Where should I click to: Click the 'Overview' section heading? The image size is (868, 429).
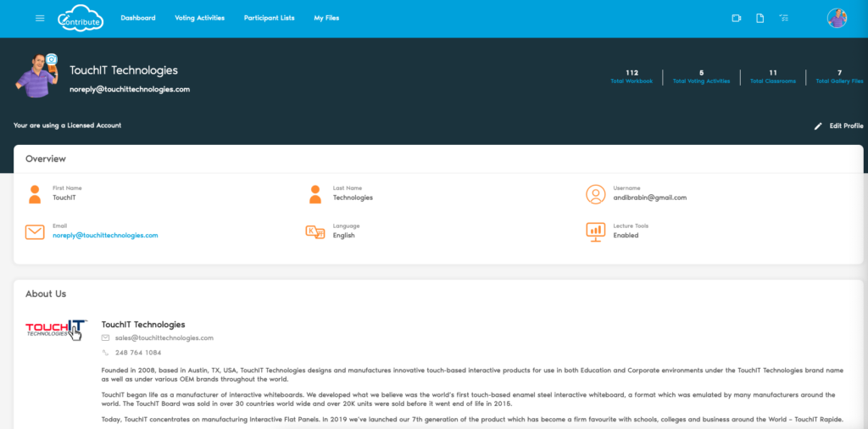[46, 159]
